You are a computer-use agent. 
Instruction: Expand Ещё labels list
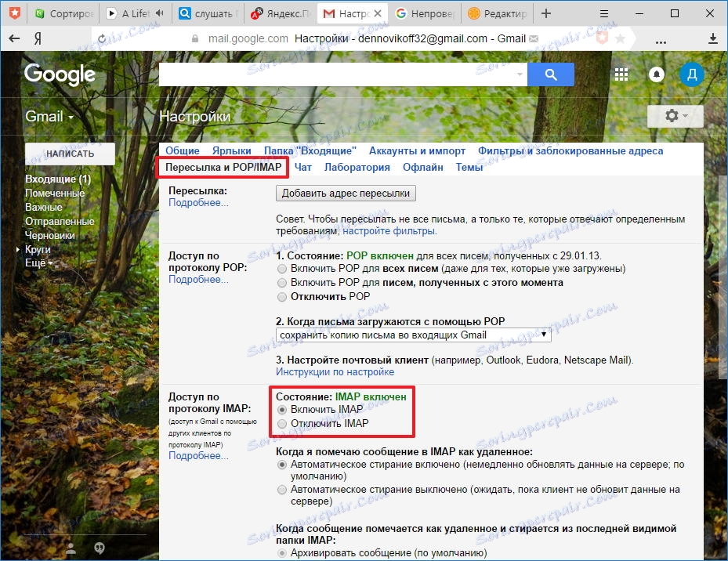(39, 262)
